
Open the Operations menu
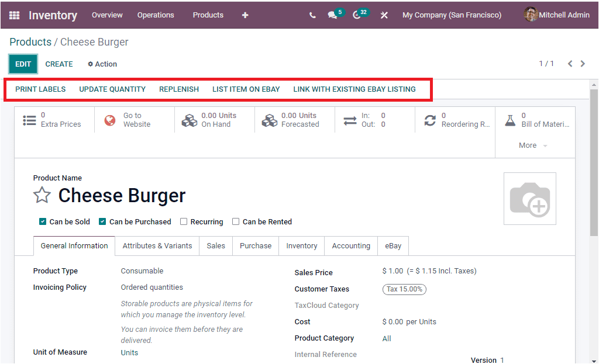tap(156, 15)
